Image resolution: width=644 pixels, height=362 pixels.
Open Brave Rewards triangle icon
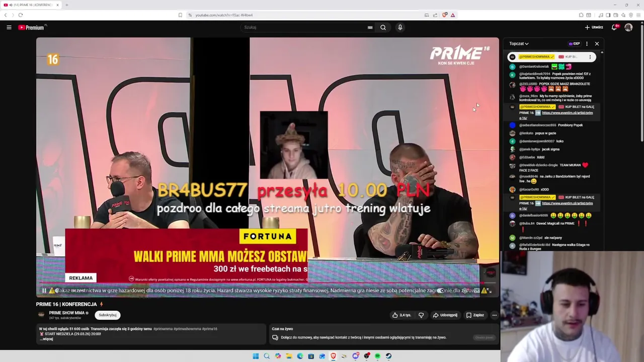point(453,15)
